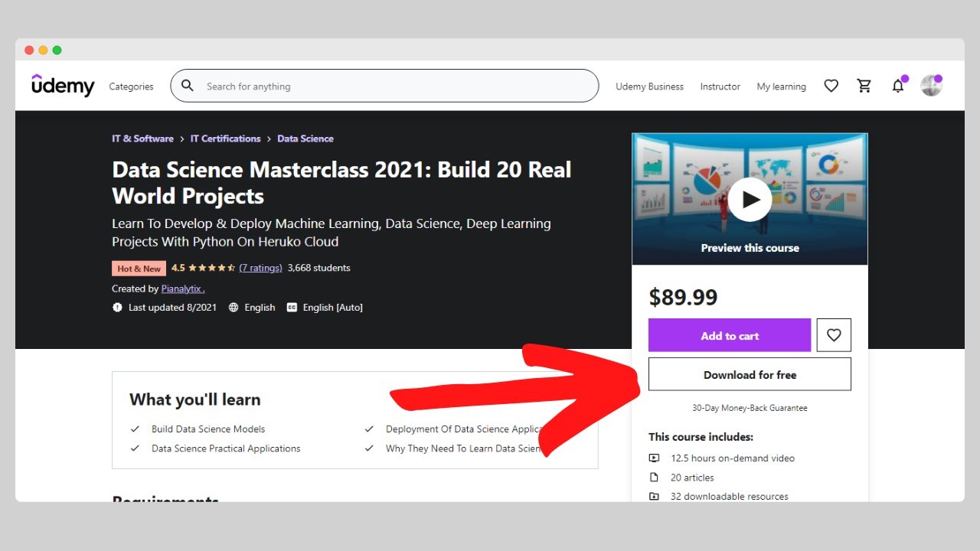Viewport: 980px width, 551px height.
Task: Open the Categories menu
Action: coord(131,86)
